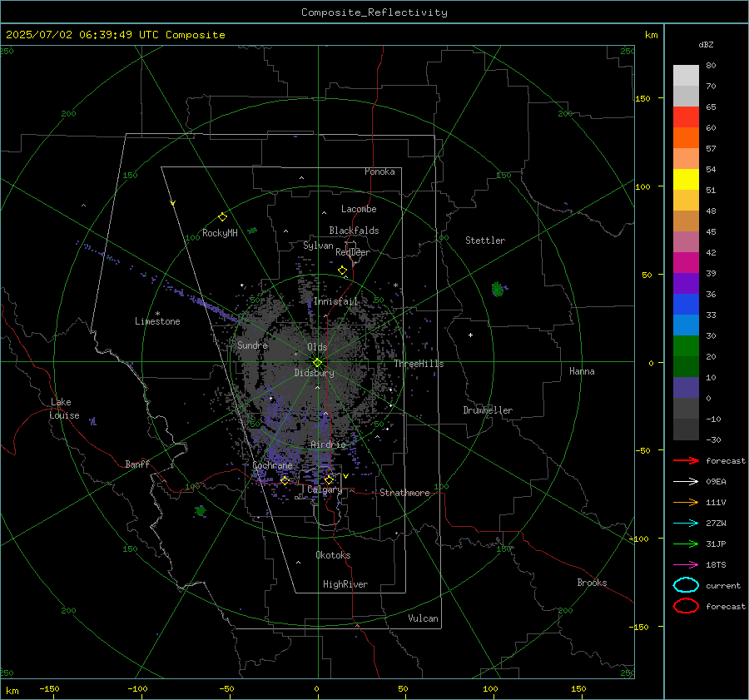The height and width of the screenshot is (700, 749).
Task: Click the Calgary city label
Action: (325, 489)
